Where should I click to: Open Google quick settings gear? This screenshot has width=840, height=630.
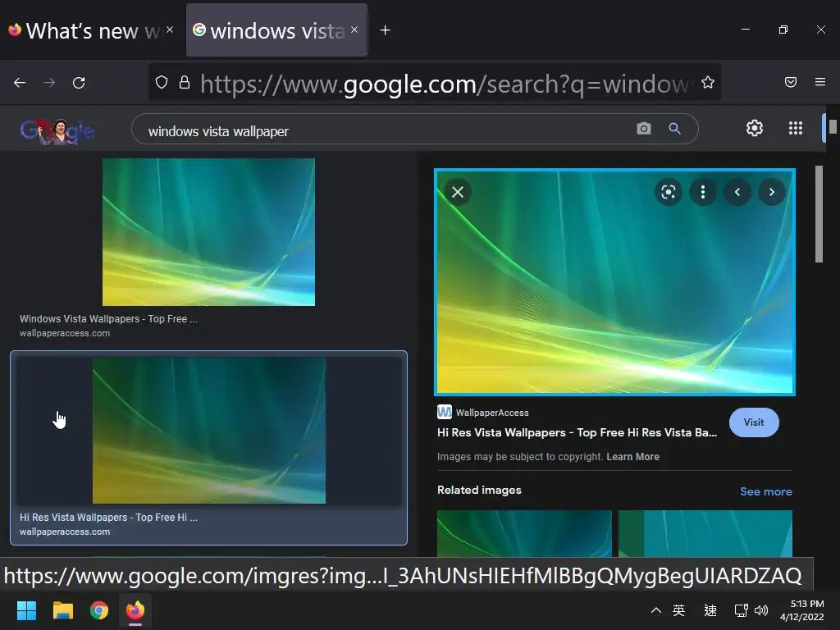coord(755,128)
